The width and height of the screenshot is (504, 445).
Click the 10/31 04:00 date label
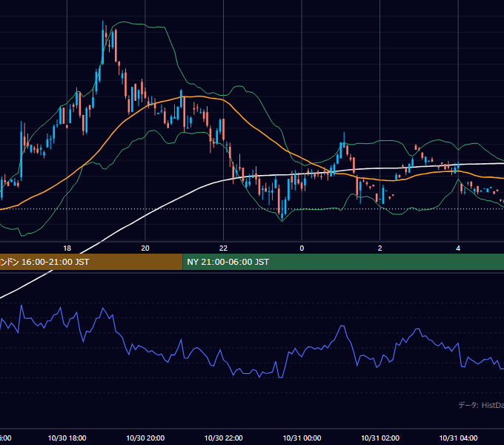click(x=458, y=438)
